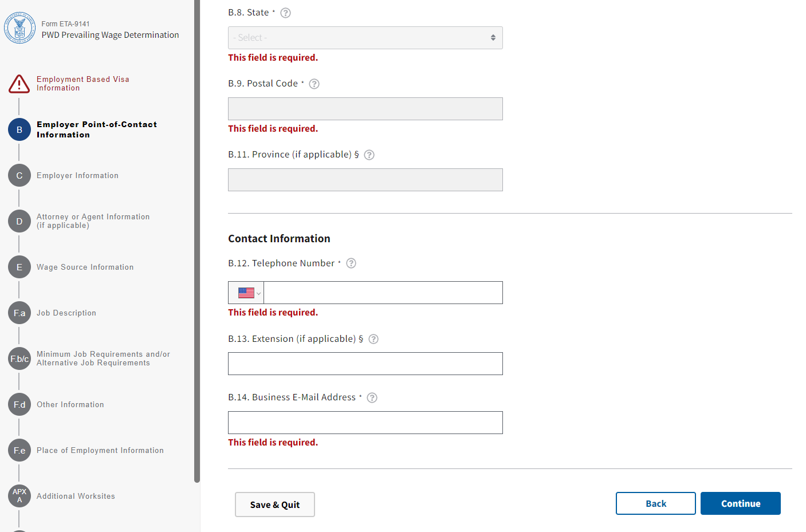Click the sidebar vertical scrollbar
Screen dimensions: 806x532
(x=197, y=241)
